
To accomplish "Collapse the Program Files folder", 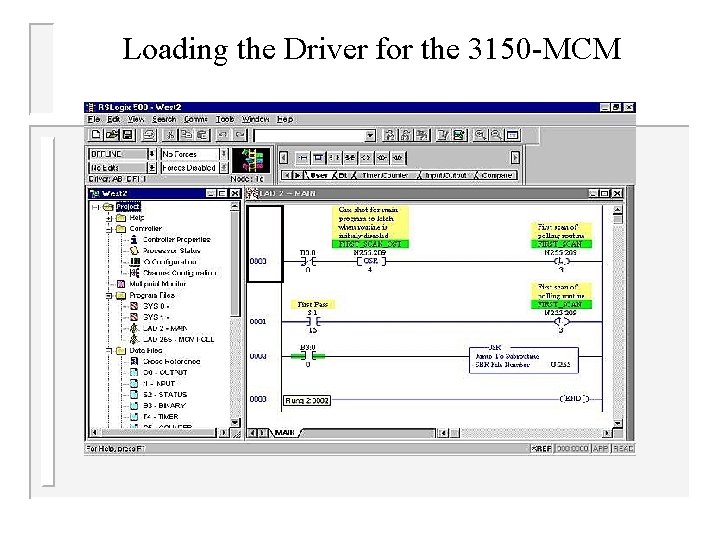I will pos(109,295).
